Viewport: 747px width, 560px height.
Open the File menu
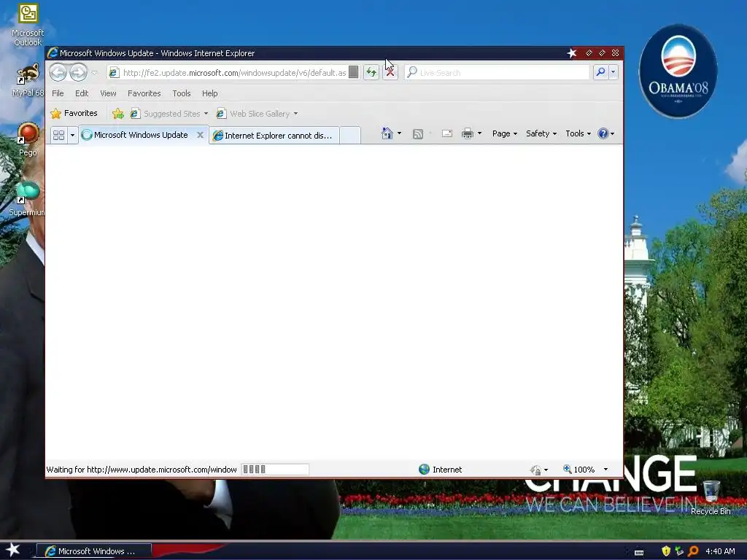(x=58, y=93)
